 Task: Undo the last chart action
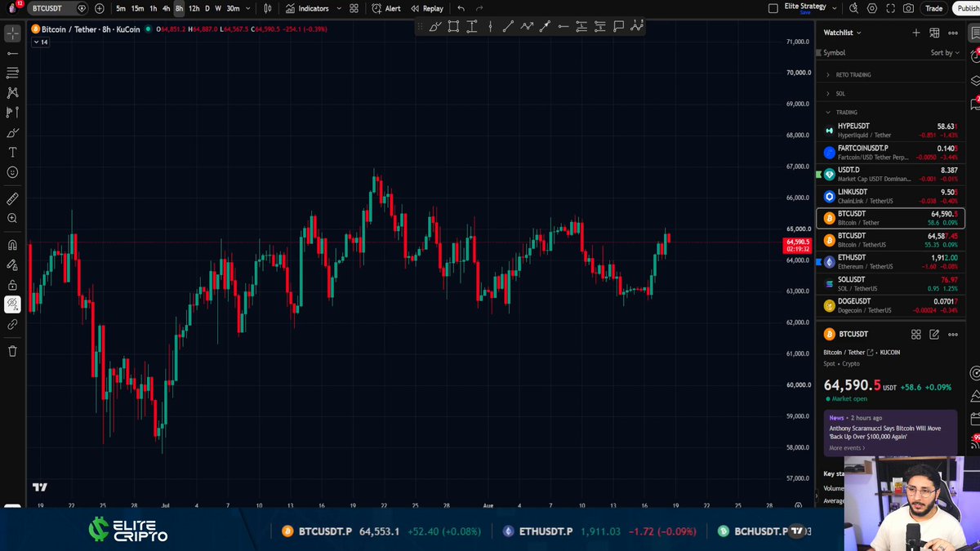point(461,8)
